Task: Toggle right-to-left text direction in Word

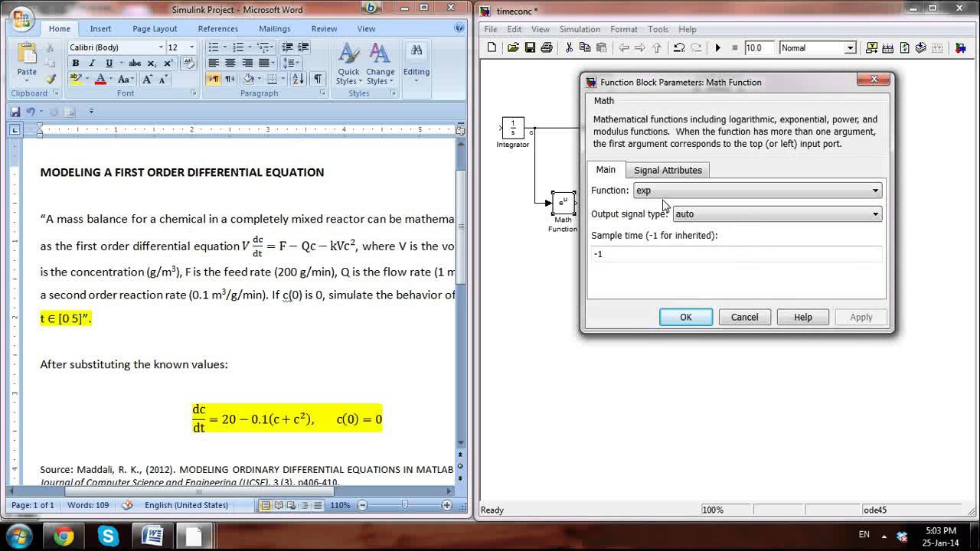Action: tap(230, 80)
